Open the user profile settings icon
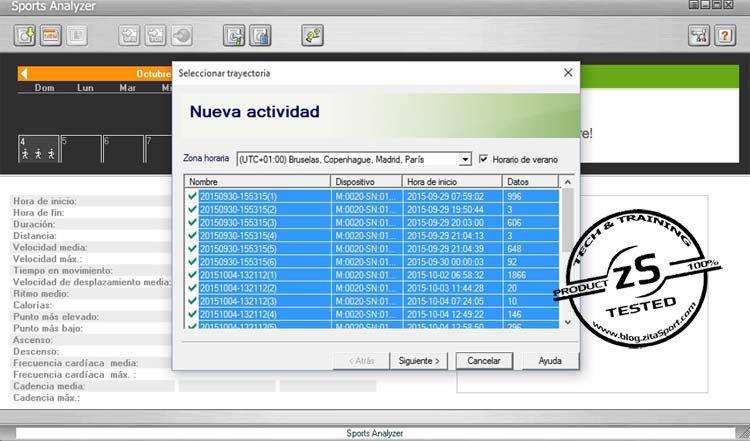750x441 pixels. (x=699, y=36)
